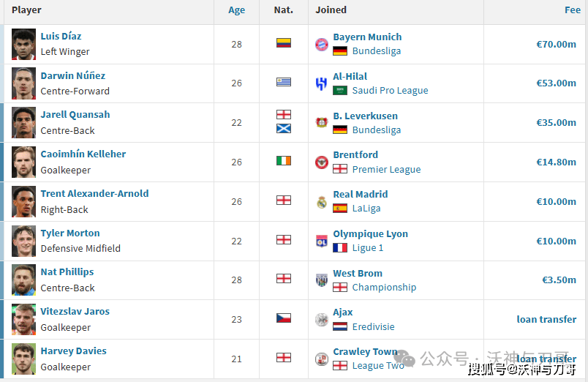Image resolution: width=588 pixels, height=382 pixels.
Task: Open the Saudi Pro League link
Action: (x=390, y=91)
